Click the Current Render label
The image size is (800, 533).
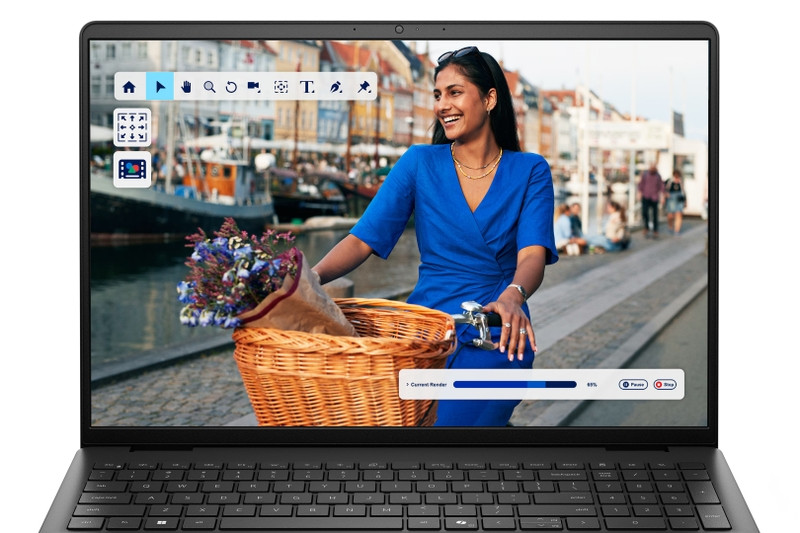428,384
